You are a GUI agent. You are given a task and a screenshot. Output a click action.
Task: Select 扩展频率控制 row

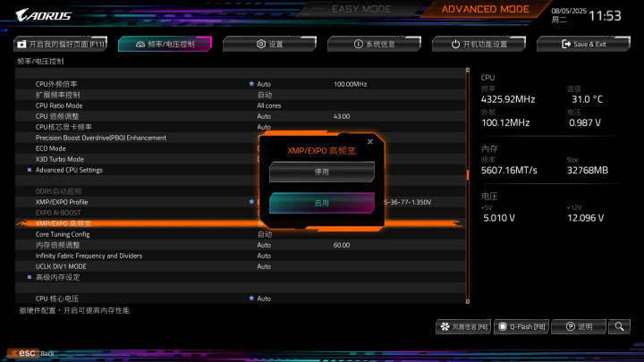[241, 95]
